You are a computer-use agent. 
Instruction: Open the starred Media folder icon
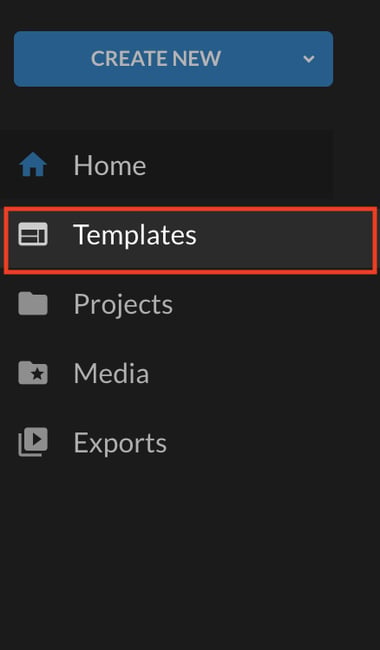pyautogui.click(x=33, y=373)
